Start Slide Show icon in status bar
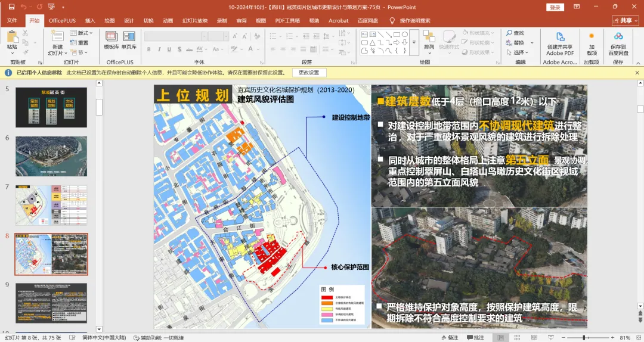Image resolution: width=644 pixels, height=342 pixels. click(x=551, y=337)
